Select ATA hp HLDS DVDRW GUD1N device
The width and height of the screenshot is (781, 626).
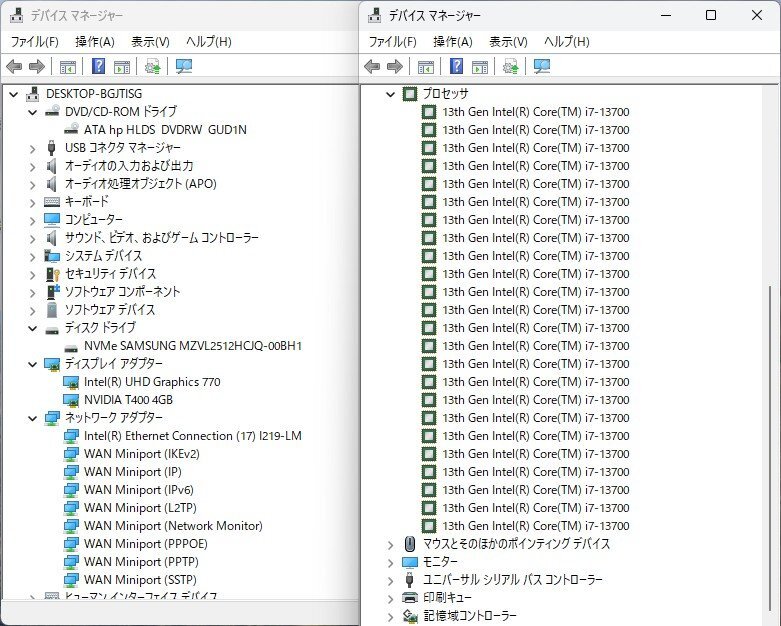[x=165, y=129]
